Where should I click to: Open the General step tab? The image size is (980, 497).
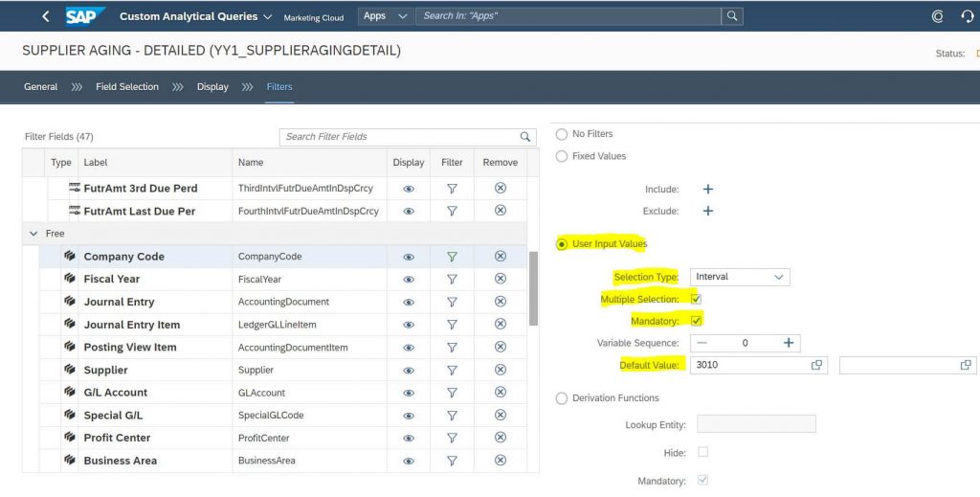(40, 87)
